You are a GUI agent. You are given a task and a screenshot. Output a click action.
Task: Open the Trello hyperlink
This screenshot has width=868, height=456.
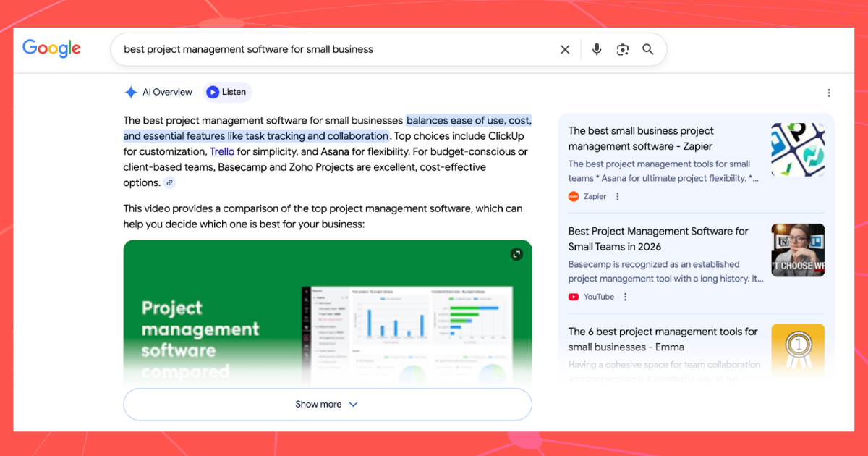[222, 151]
